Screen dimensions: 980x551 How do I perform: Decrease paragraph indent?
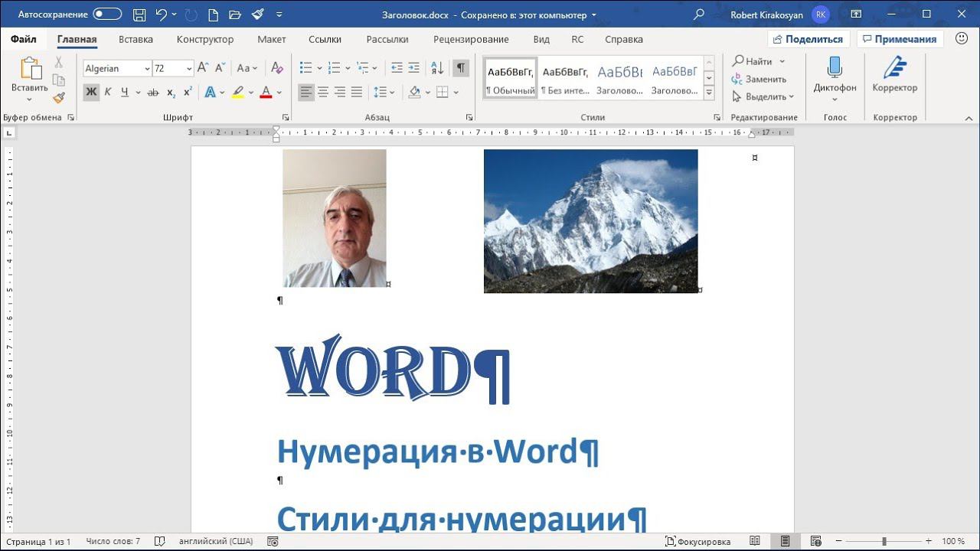pos(397,68)
